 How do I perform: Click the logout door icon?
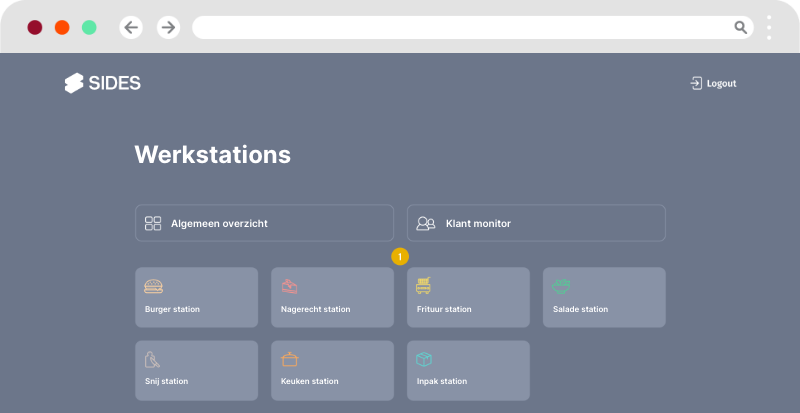click(696, 83)
